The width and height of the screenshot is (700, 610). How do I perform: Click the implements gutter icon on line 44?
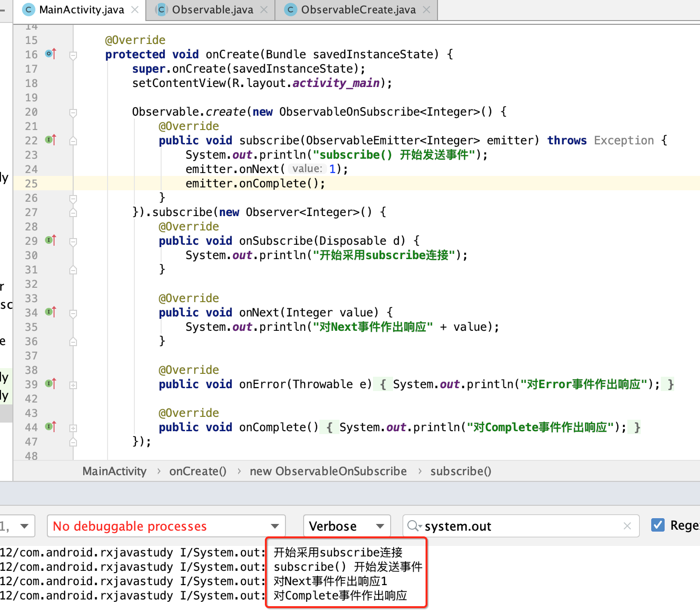51,427
